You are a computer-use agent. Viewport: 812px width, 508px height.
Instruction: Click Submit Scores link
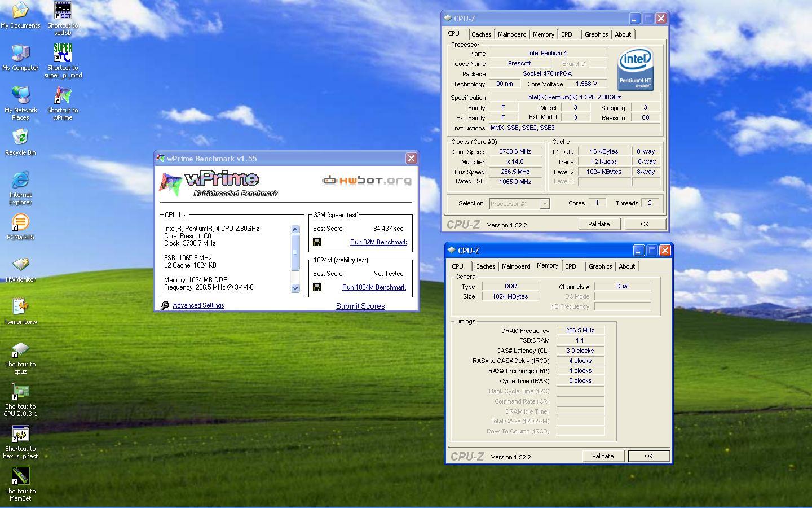tap(360, 306)
